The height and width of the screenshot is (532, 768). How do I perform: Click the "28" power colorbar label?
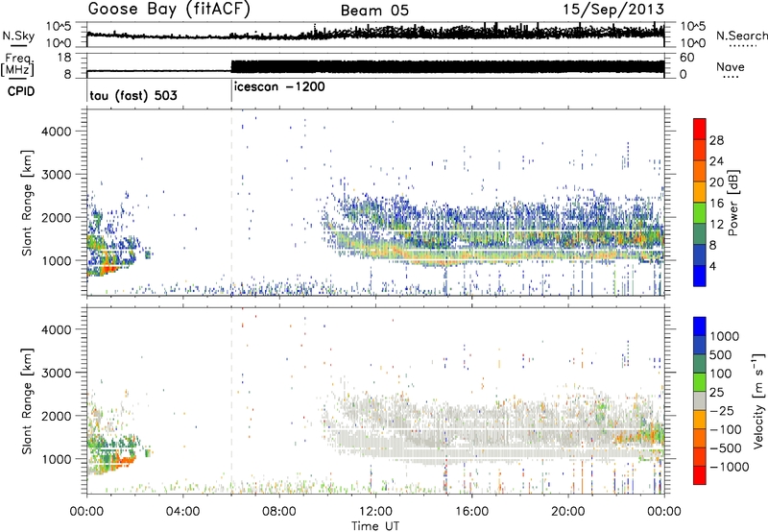point(716,140)
